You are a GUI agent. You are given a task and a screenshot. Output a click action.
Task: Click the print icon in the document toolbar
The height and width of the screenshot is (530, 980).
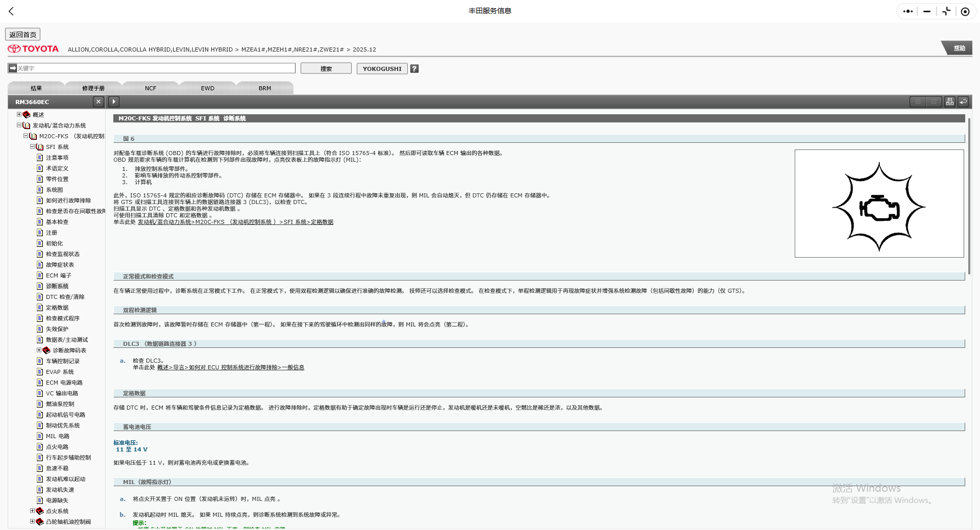949,102
